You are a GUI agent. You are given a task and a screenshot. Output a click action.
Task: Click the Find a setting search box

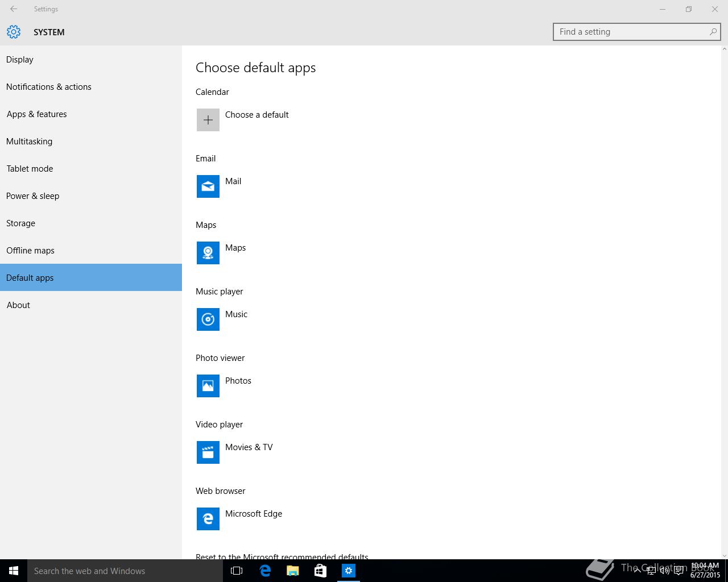pos(636,32)
